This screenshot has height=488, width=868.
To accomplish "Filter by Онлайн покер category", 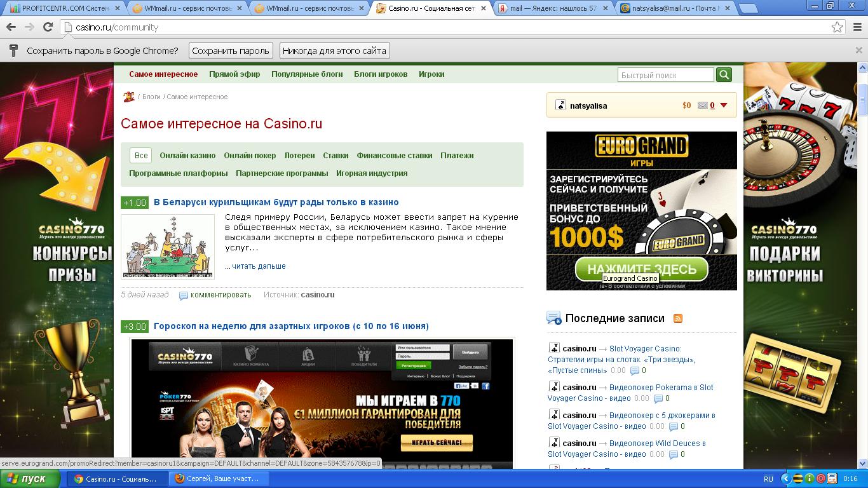I will click(250, 156).
